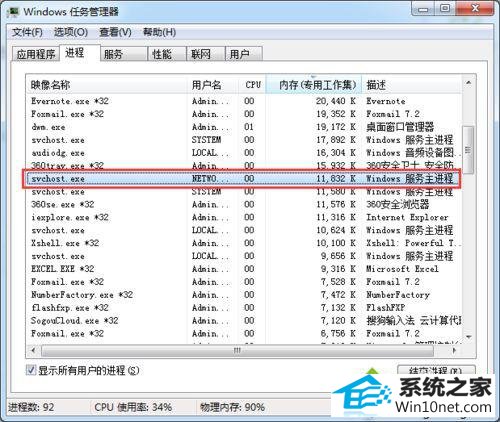Select the 360tray.exe *32 process row

pos(244,165)
